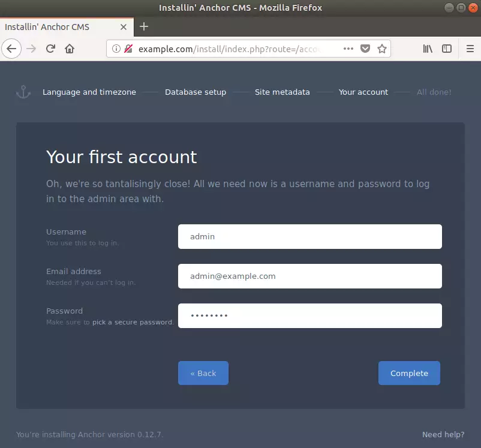
Task: Go to Language and timezone step
Action: click(89, 92)
